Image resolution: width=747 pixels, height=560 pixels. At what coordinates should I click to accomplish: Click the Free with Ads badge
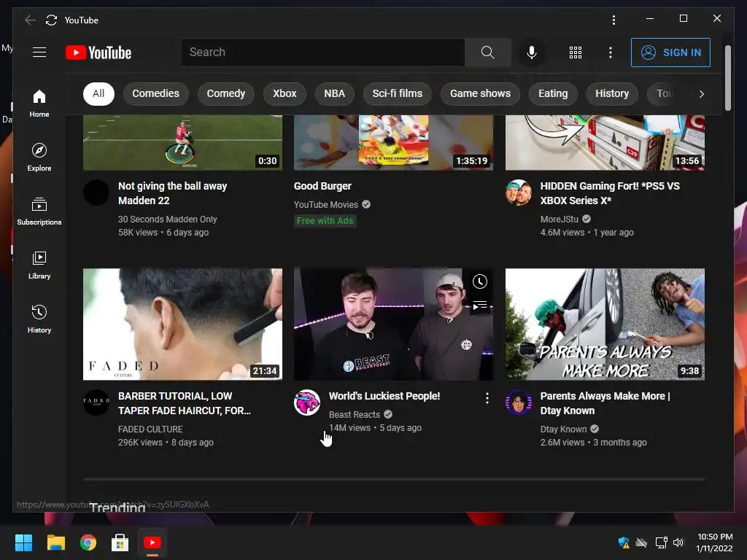pyautogui.click(x=325, y=221)
